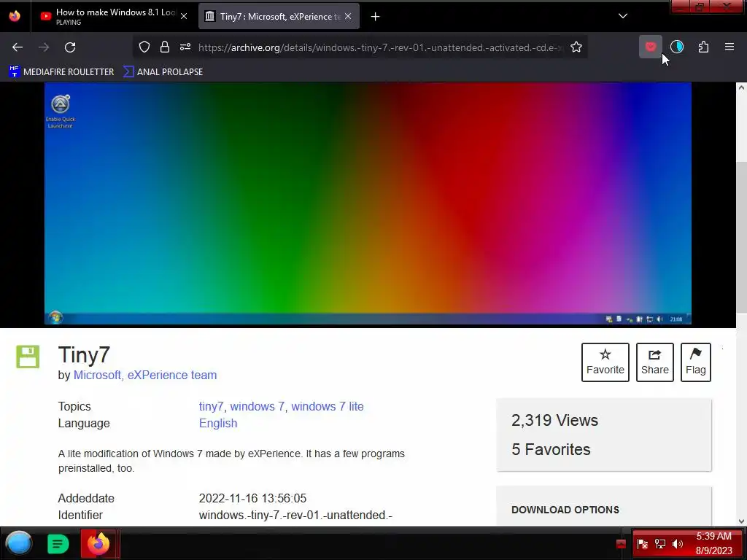Close the YouTube Windows 8.1 tab
Viewport: 747px width, 560px height.
pos(184,16)
